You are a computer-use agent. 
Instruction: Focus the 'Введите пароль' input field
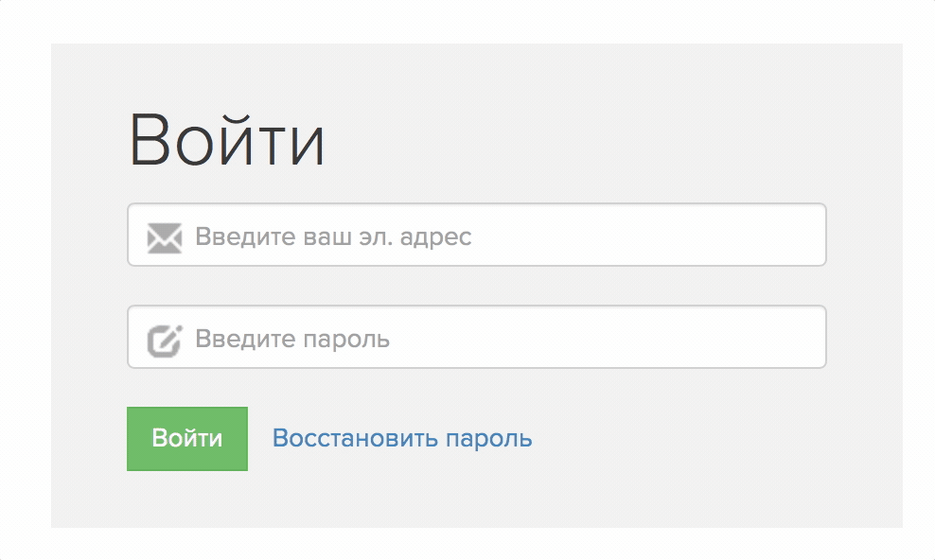pos(476,337)
